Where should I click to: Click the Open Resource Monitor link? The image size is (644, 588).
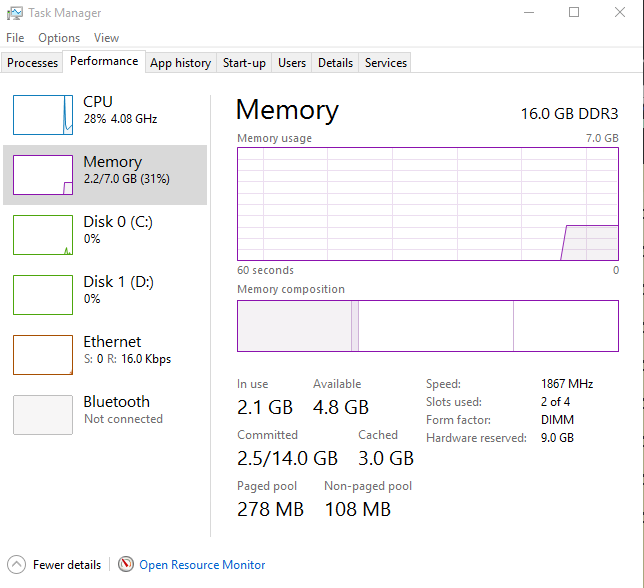point(202,565)
